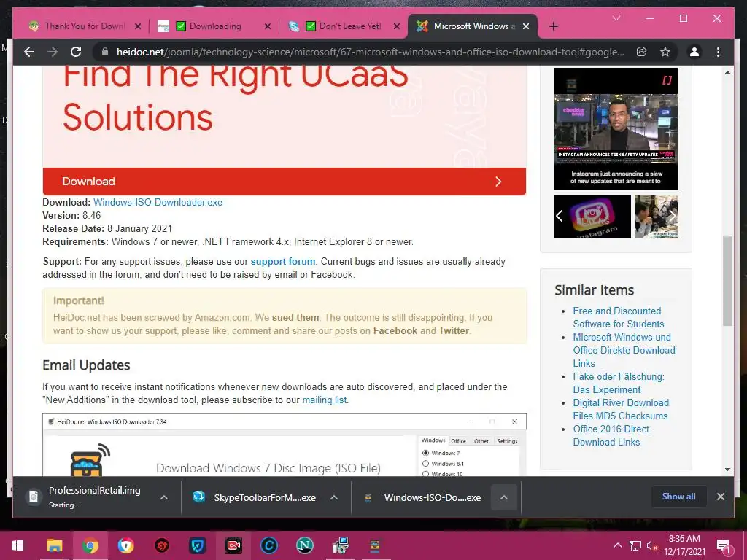Viewport: 747px width, 560px height.
Task: Open File Explorer from taskbar
Action: (54, 545)
